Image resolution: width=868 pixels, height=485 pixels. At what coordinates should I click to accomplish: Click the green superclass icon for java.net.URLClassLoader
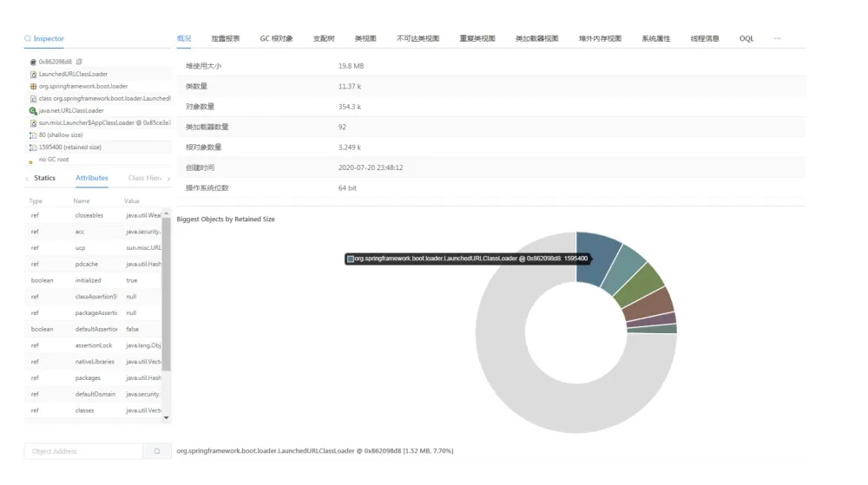tap(33, 110)
